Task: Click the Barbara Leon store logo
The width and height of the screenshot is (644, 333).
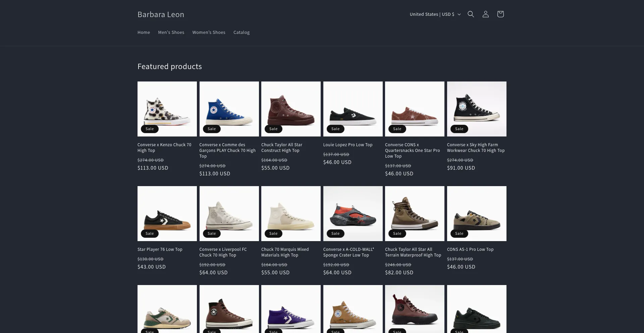Action: (161, 14)
